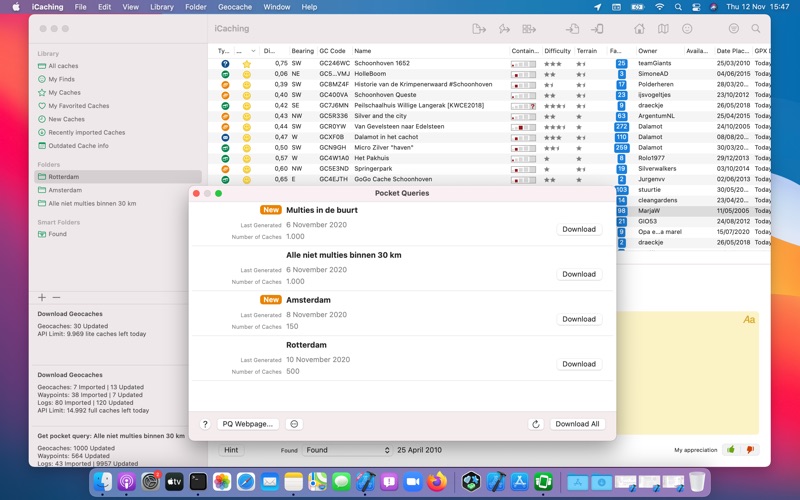
Task: Open the Geocache menu
Action: pos(235,7)
